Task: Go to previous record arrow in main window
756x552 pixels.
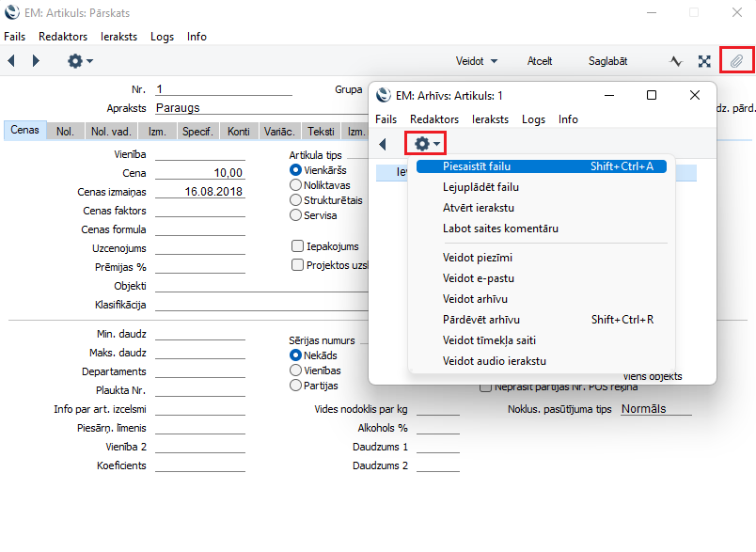Action: 12,61
